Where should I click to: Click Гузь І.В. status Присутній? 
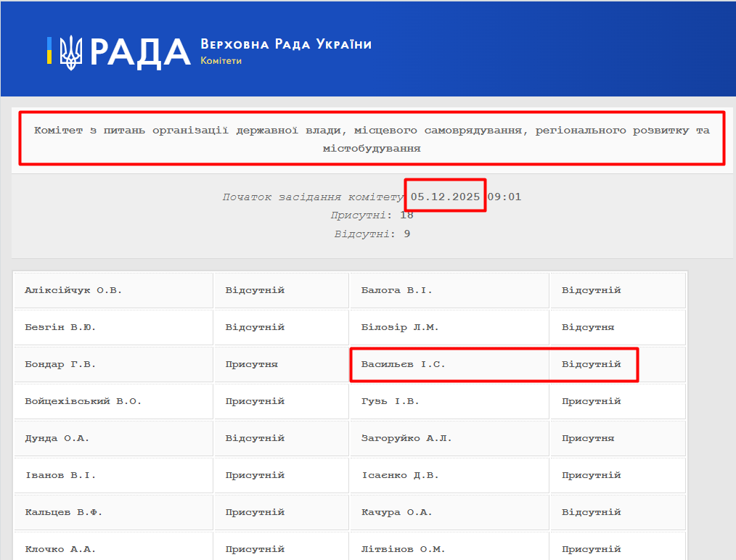[592, 401]
